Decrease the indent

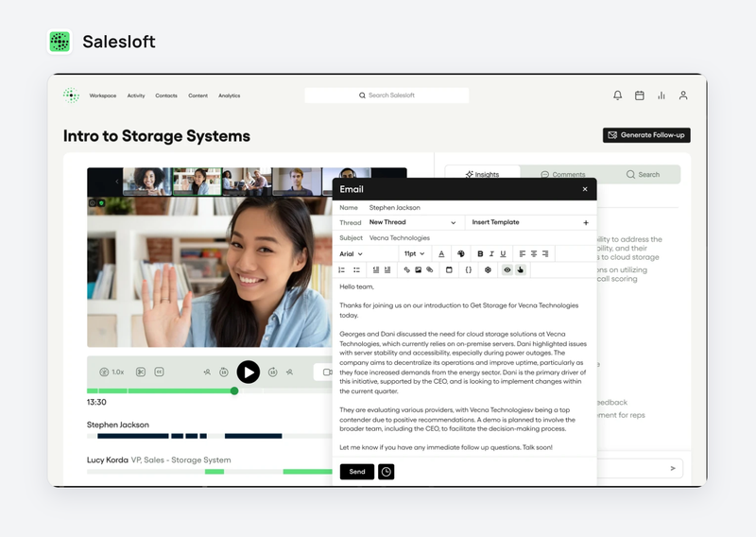click(x=376, y=269)
